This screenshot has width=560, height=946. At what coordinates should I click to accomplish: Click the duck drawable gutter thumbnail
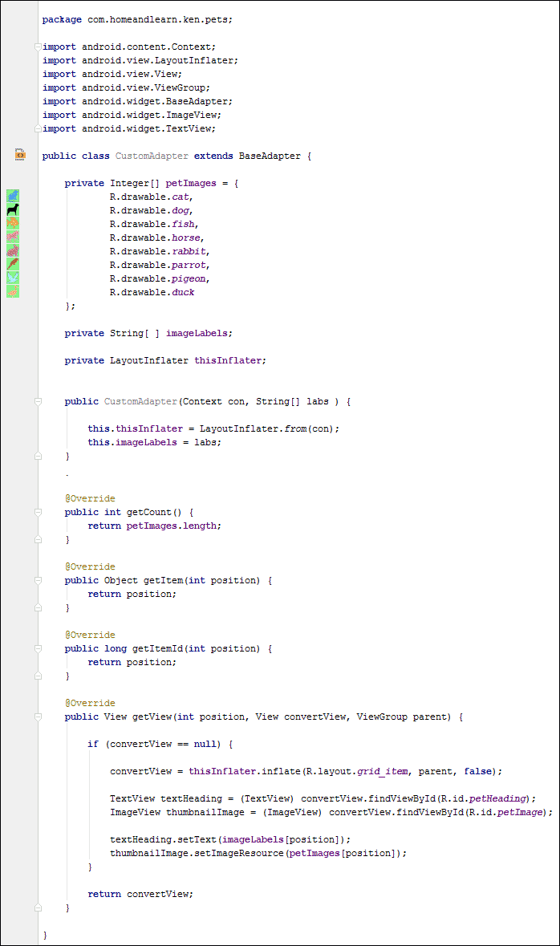point(13,291)
